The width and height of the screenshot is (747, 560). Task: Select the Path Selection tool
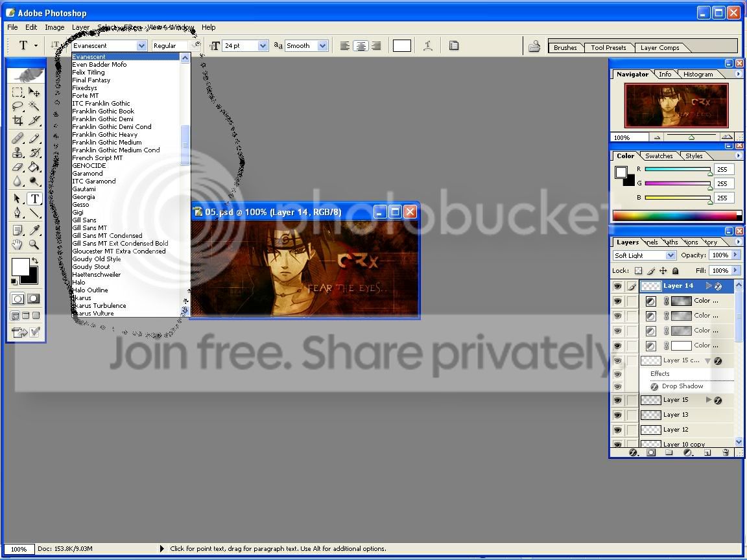[18, 198]
